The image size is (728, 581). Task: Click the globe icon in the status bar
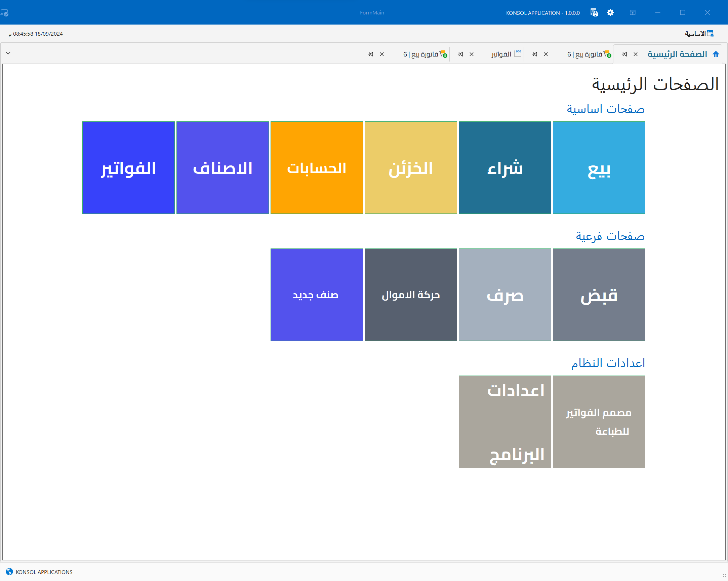click(x=9, y=572)
